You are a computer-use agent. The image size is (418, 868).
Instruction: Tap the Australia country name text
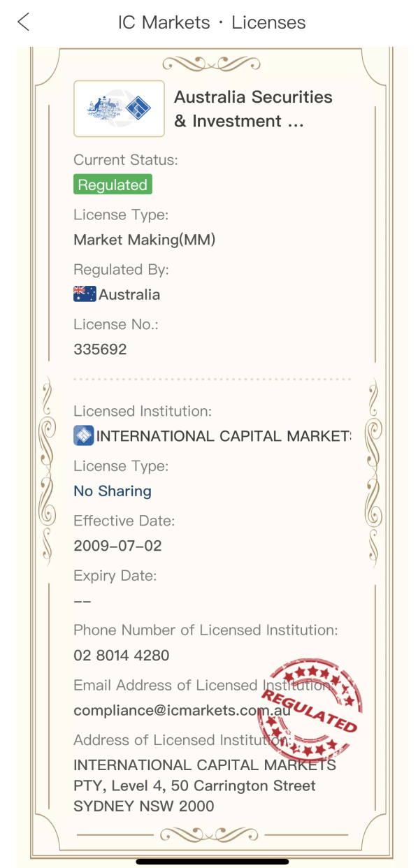pyautogui.click(x=129, y=294)
